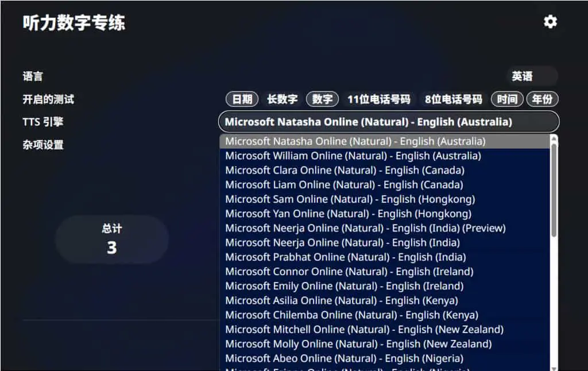Click the voice list scrollbar thumb

tap(554, 190)
